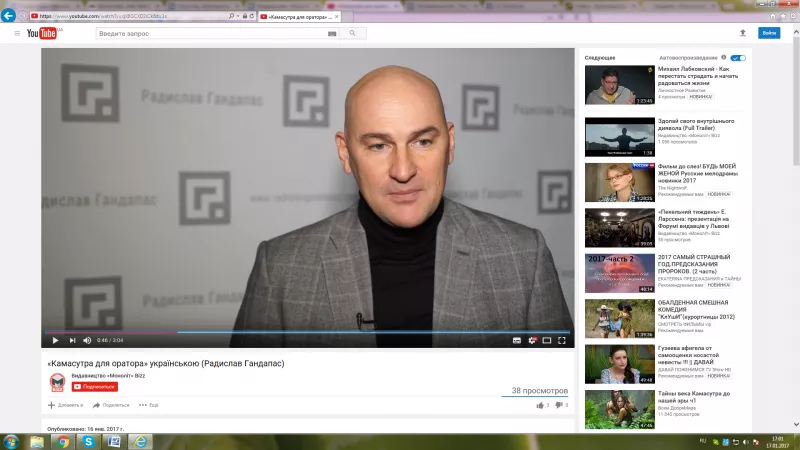Play the video
800x450 pixels.
55,340
